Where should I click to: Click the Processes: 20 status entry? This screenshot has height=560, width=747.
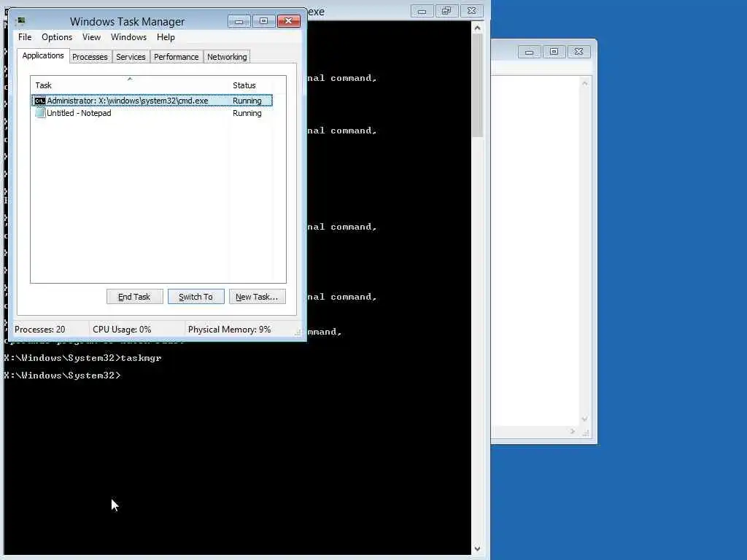[x=39, y=330]
